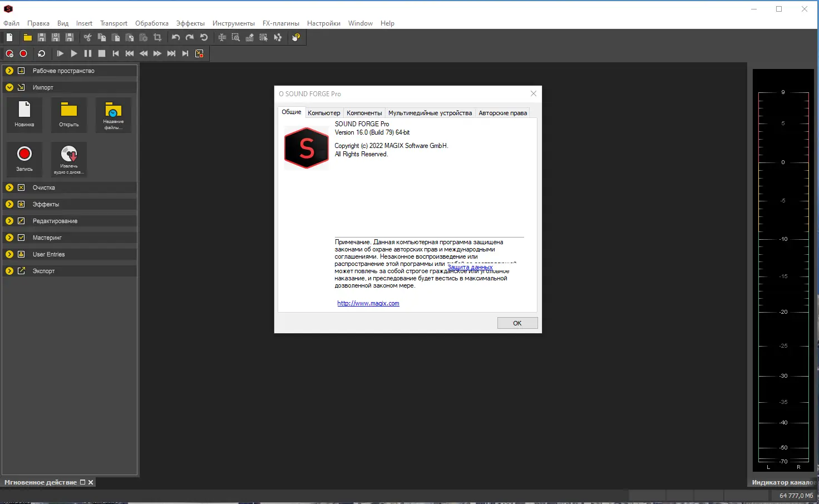The image size is (819, 504).
Task: Create a new file via the Новинка icon
Action: [x=24, y=115]
